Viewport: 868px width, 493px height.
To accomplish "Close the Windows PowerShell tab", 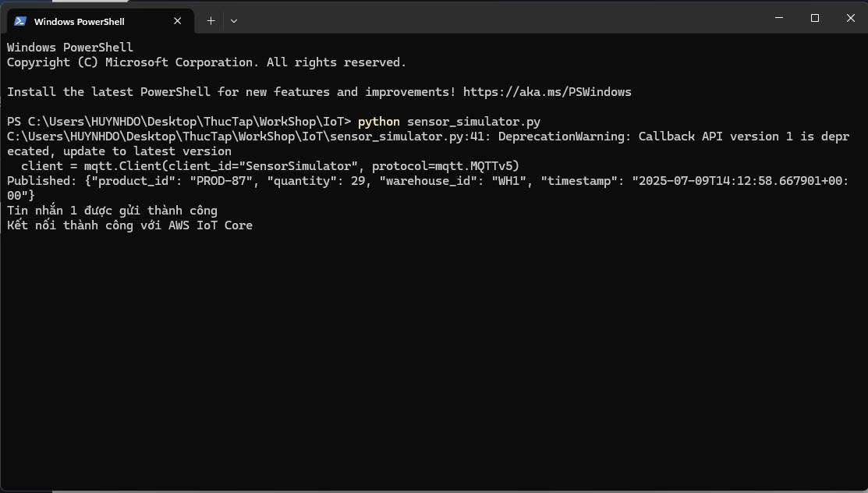I will (x=178, y=21).
